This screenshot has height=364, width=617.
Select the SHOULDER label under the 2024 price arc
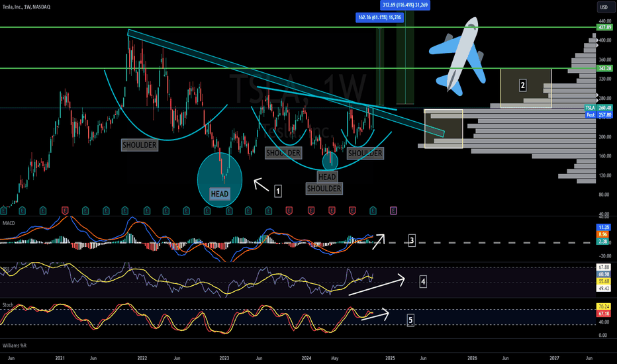tap(365, 154)
